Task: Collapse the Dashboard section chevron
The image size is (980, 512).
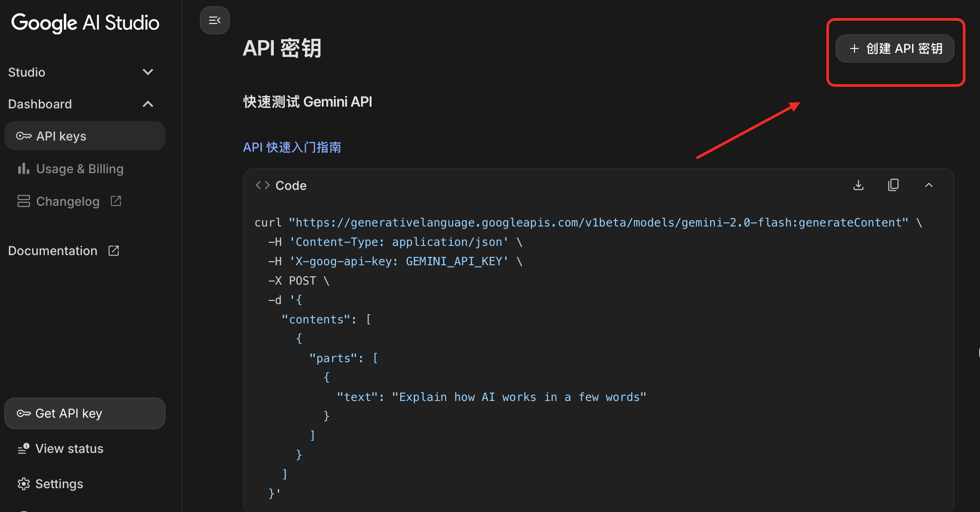Action: 148,104
